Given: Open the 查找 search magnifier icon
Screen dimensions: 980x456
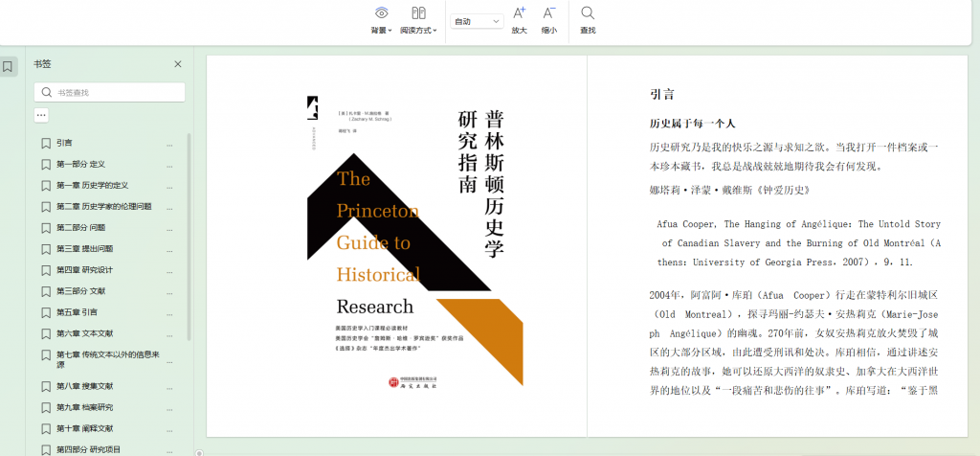Looking at the screenshot, I should point(588,13).
